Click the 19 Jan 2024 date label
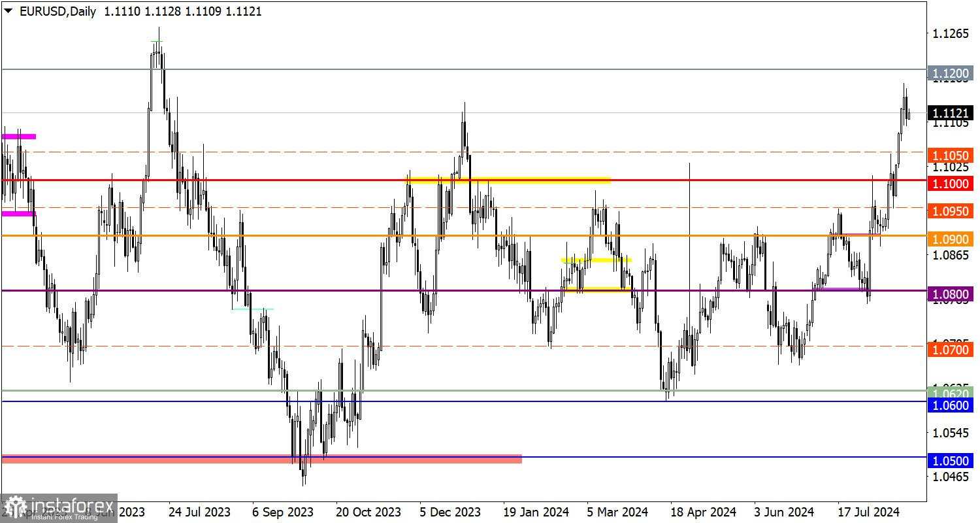 536,511
